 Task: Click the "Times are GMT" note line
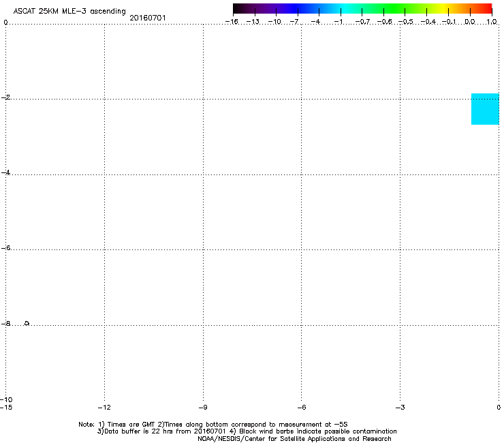tap(213, 425)
